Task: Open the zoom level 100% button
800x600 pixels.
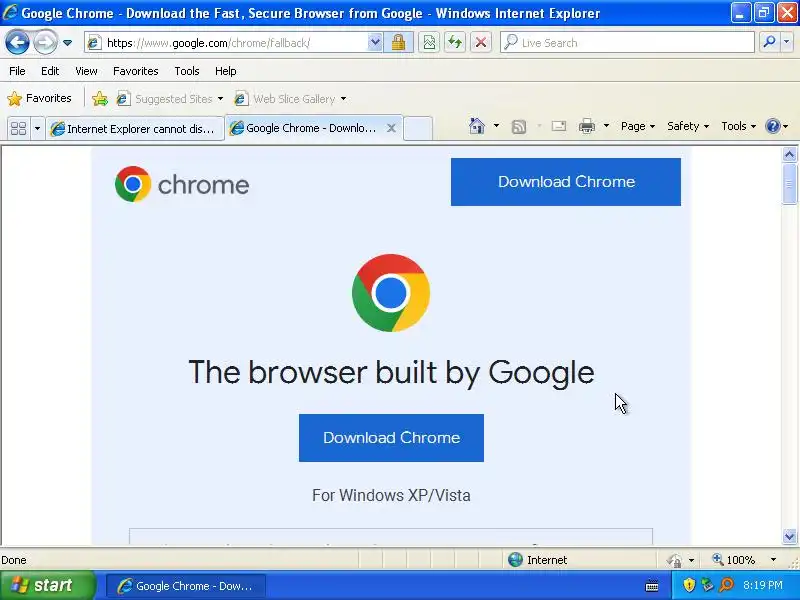Action: tap(734, 560)
